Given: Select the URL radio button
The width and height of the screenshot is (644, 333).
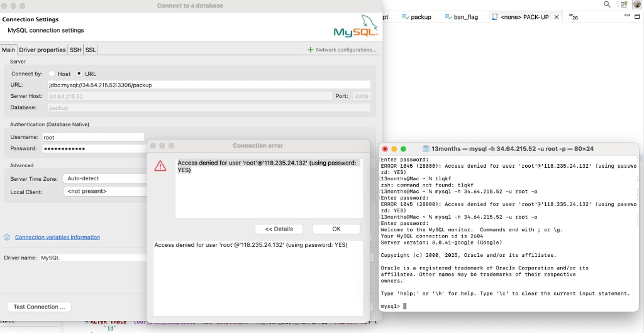Looking at the screenshot, I should 79,74.
